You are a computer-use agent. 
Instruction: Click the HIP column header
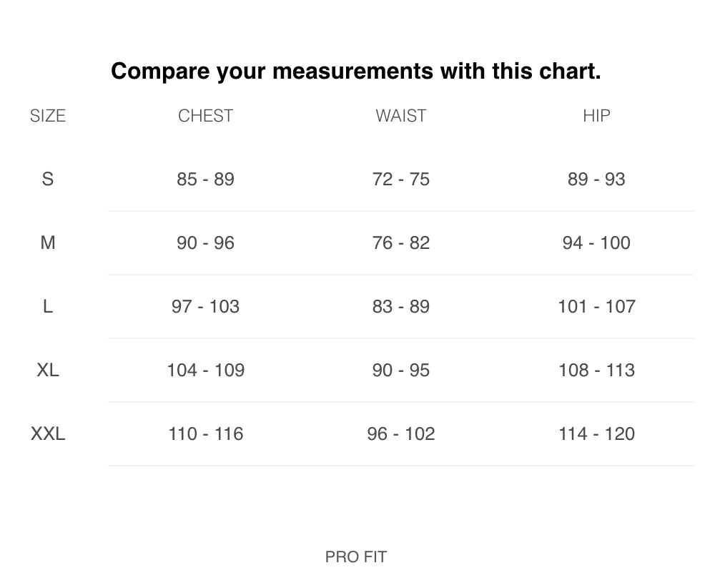[596, 116]
